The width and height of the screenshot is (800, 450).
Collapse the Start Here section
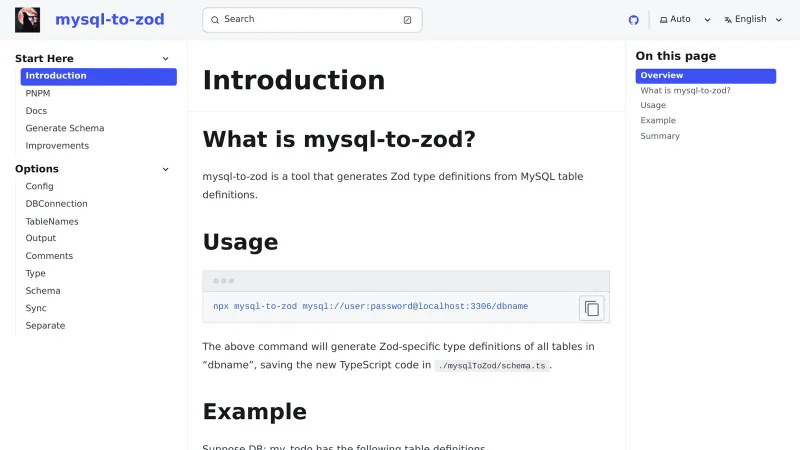click(165, 59)
